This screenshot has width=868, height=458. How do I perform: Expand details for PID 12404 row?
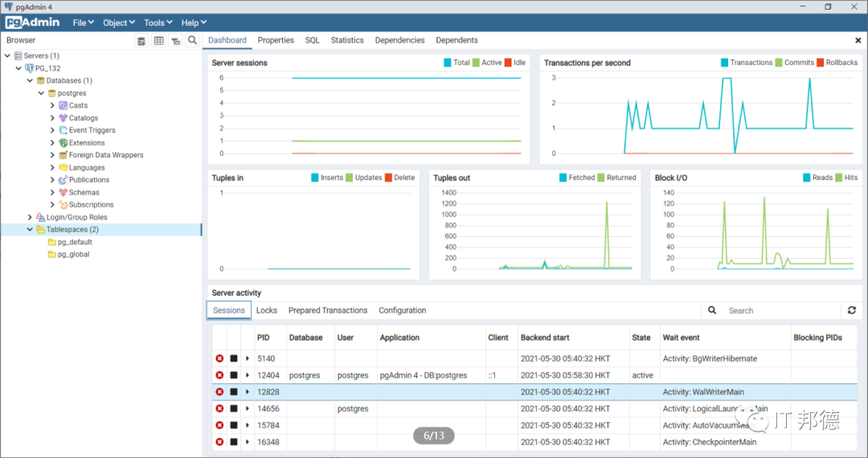tap(248, 375)
